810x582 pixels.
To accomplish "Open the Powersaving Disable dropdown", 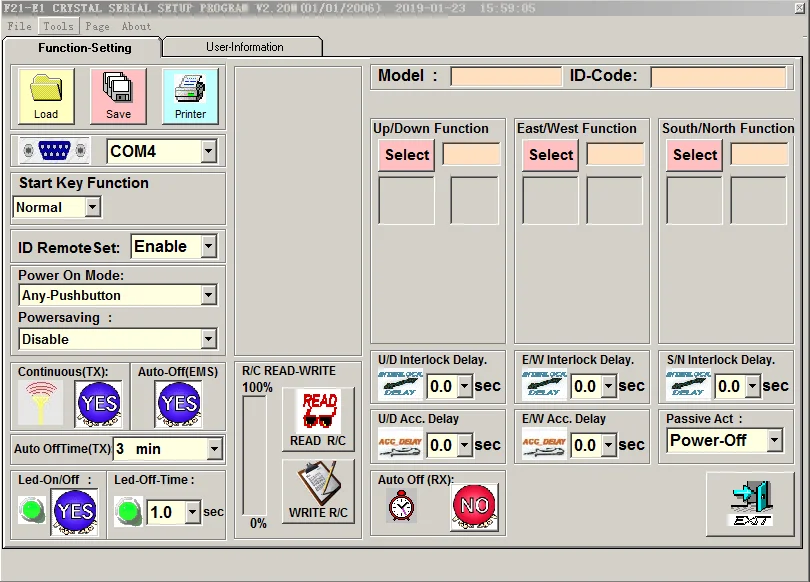I will tap(208, 339).
